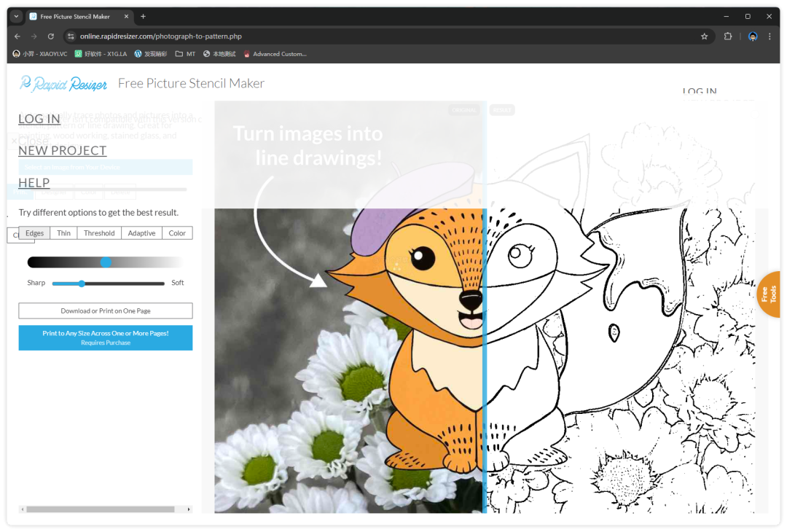This screenshot has width=787, height=532.
Task: Open the Extensions puzzle icon
Action: click(x=728, y=36)
